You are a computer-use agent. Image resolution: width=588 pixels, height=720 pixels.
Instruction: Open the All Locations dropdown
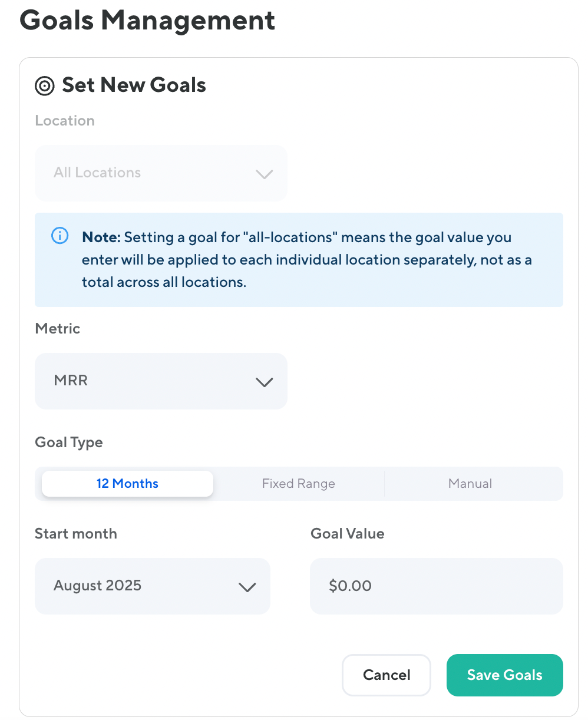click(161, 173)
